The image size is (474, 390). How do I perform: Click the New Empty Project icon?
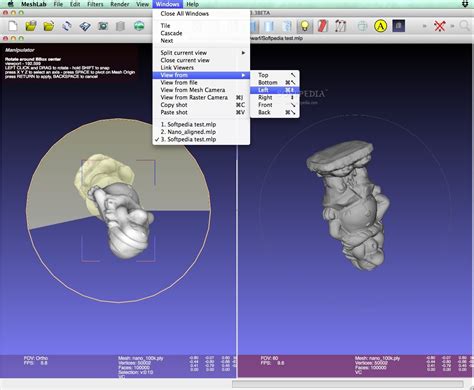coord(13,26)
